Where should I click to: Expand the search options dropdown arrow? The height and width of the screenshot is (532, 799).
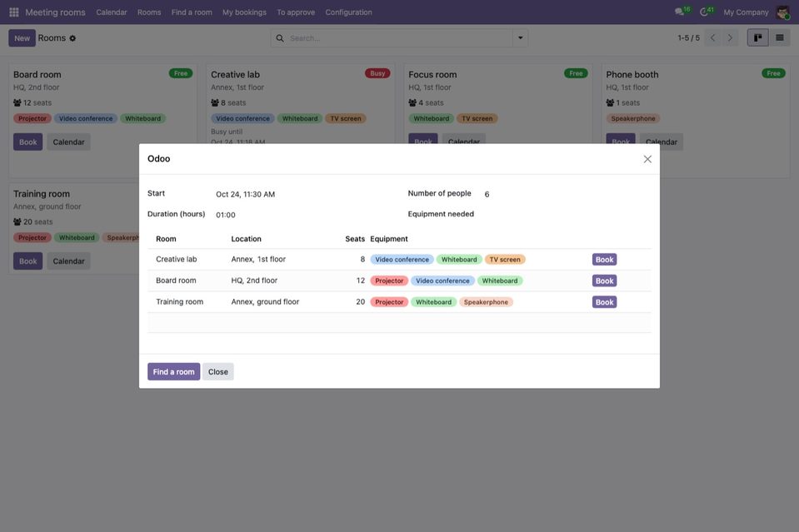click(x=520, y=38)
